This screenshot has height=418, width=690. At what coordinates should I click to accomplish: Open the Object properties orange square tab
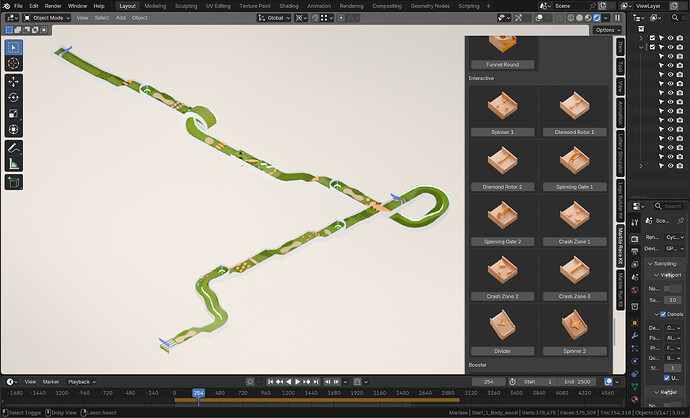pos(635,323)
